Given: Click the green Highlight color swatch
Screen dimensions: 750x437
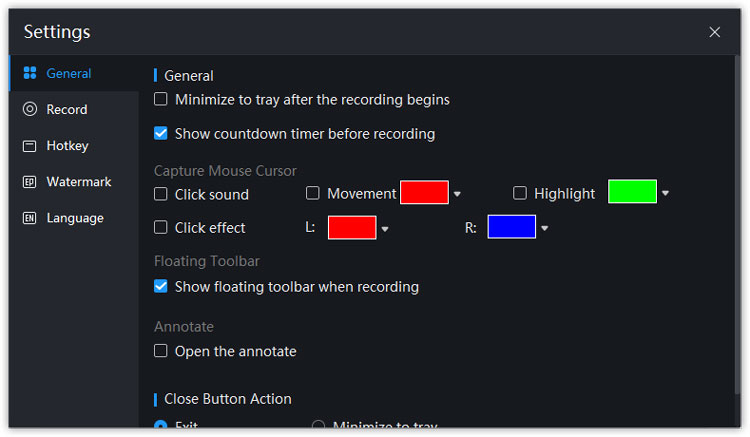Looking at the screenshot, I should (632, 192).
